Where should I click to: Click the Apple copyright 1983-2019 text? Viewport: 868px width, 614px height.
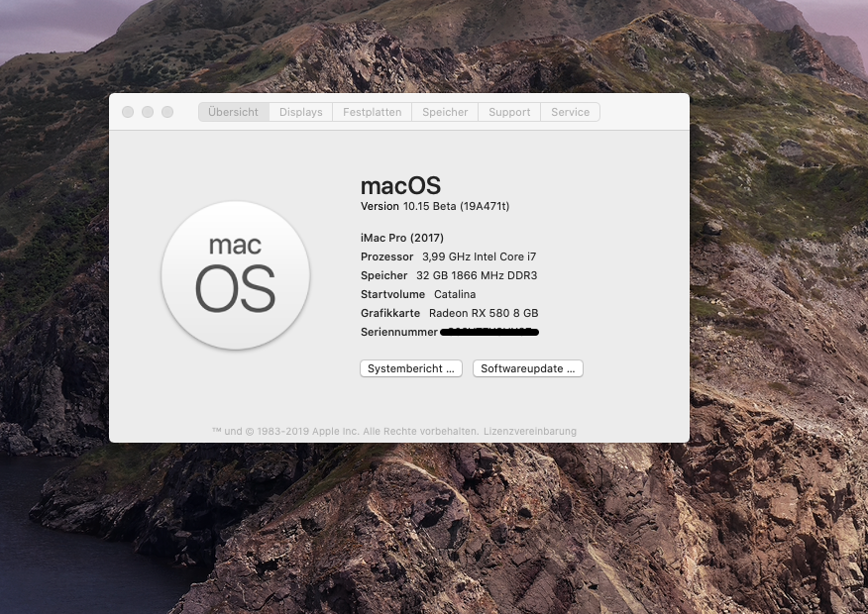tap(346, 431)
